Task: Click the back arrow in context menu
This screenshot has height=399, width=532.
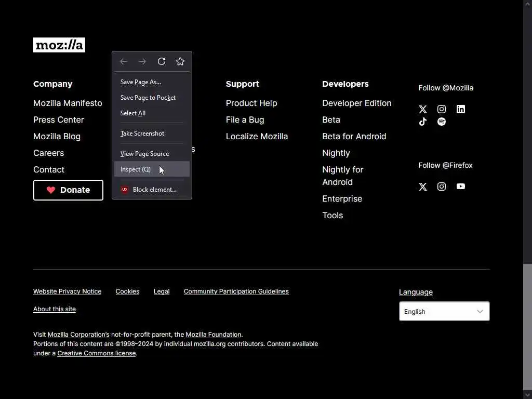Action: click(124, 61)
